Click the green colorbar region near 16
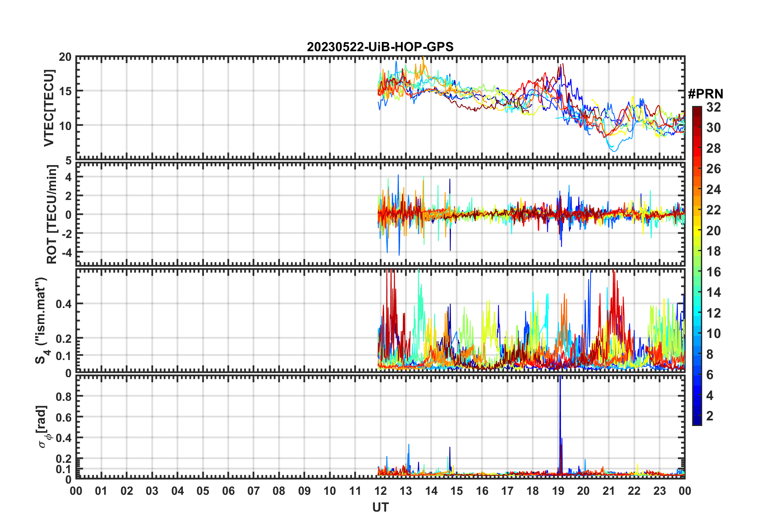 pyautogui.click(x=697, y=272)
